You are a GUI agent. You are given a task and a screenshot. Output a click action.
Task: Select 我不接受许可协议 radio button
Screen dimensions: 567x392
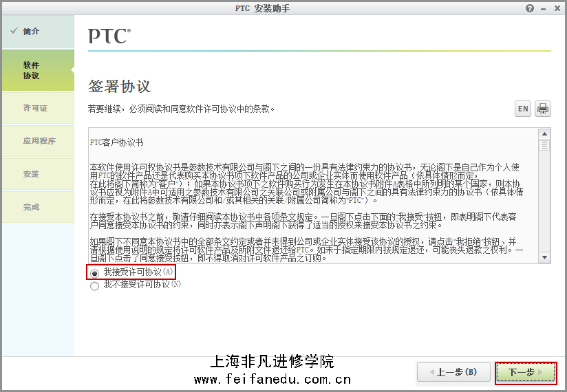pyautogui.click(x=94, y=286)
